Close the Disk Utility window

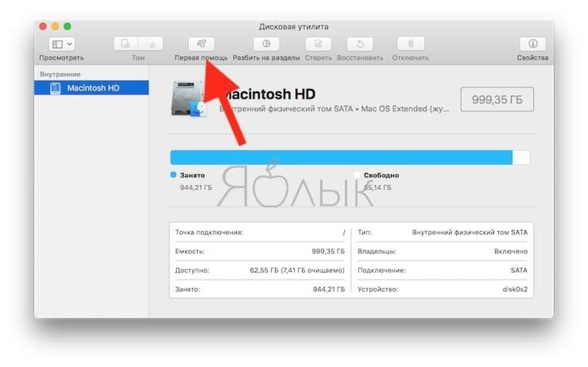(43, 26)
